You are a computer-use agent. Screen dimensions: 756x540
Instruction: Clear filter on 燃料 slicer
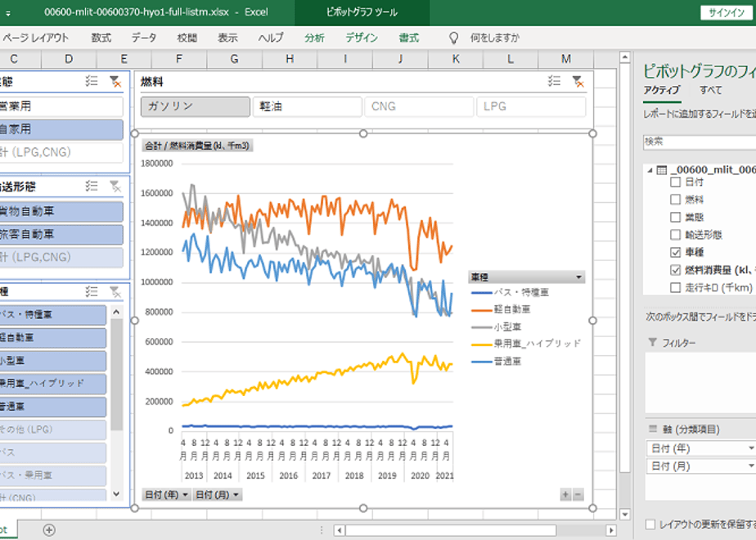pyautogui.click(x=578, y=81)
